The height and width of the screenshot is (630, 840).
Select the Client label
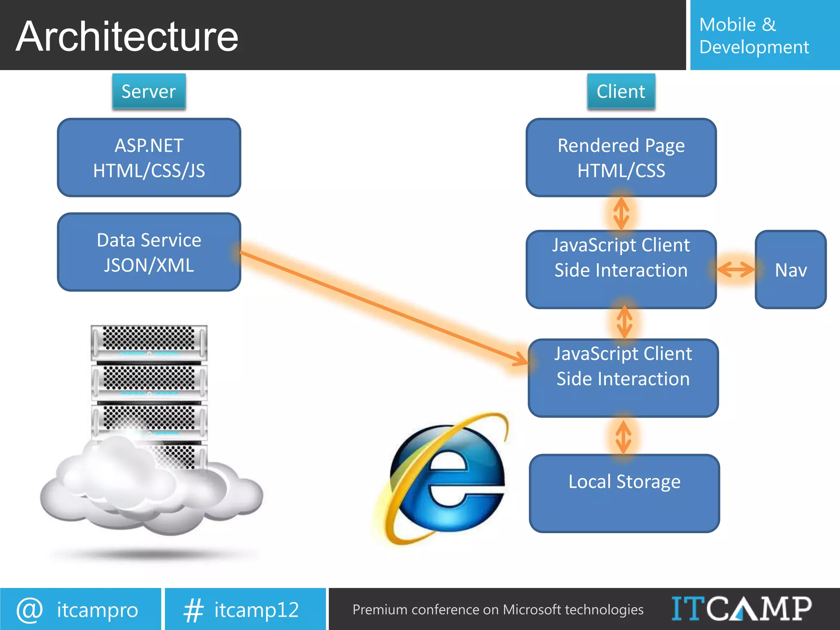tap(621, 91)
